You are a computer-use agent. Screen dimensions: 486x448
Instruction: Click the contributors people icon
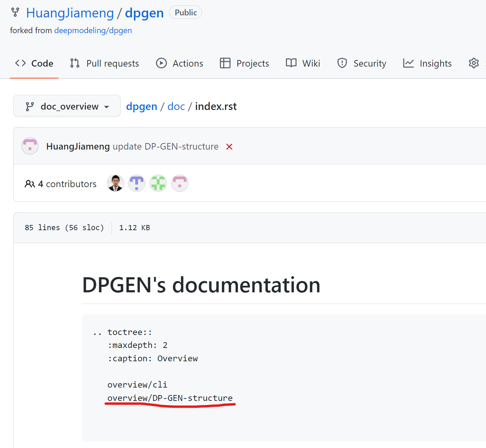30,184
